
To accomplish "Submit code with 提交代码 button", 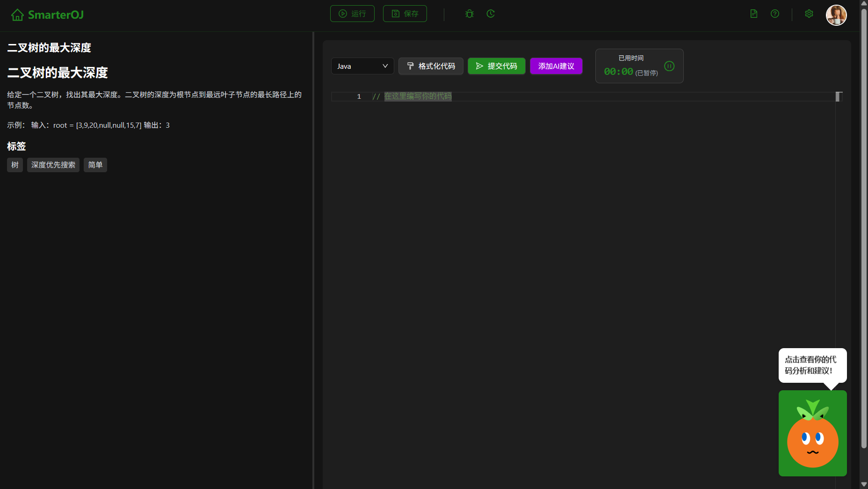I will tap(496, 66).
